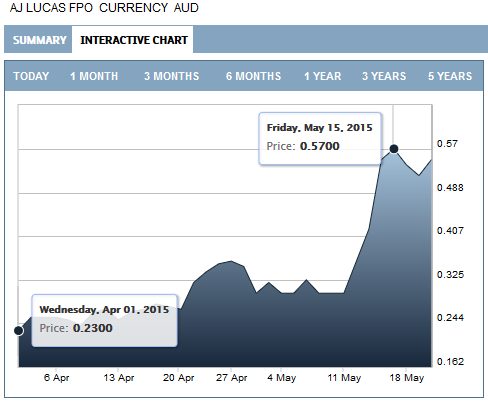
Task: Select the 3 MONTHS range
Action: coord(171,76)
